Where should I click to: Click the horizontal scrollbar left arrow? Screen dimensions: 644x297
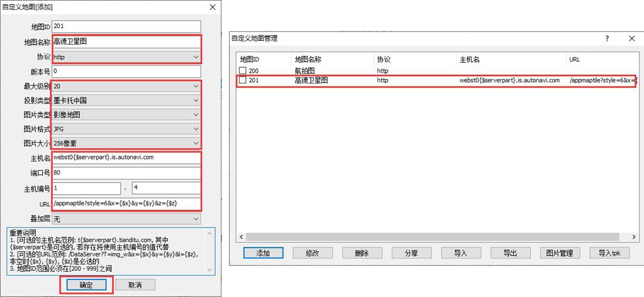coord(241,237)
